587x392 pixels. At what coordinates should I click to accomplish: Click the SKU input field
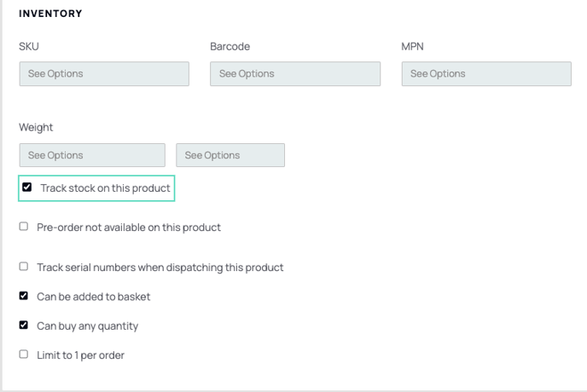click(x=104, y=73)
